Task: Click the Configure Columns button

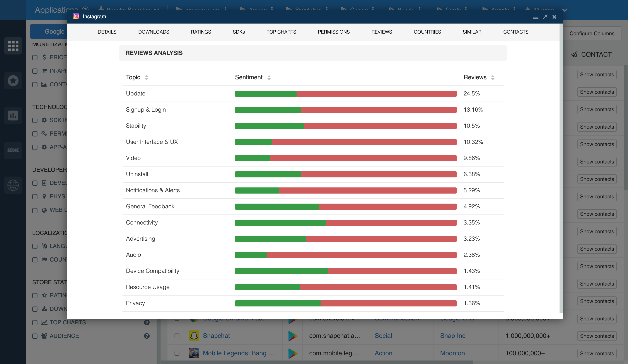Action: click(x=592, y=33)
